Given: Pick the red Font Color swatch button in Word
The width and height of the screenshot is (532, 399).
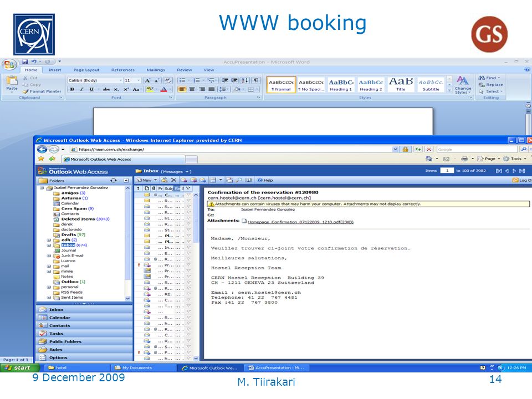Looking at the screenshot, I should tap(163, 89).
